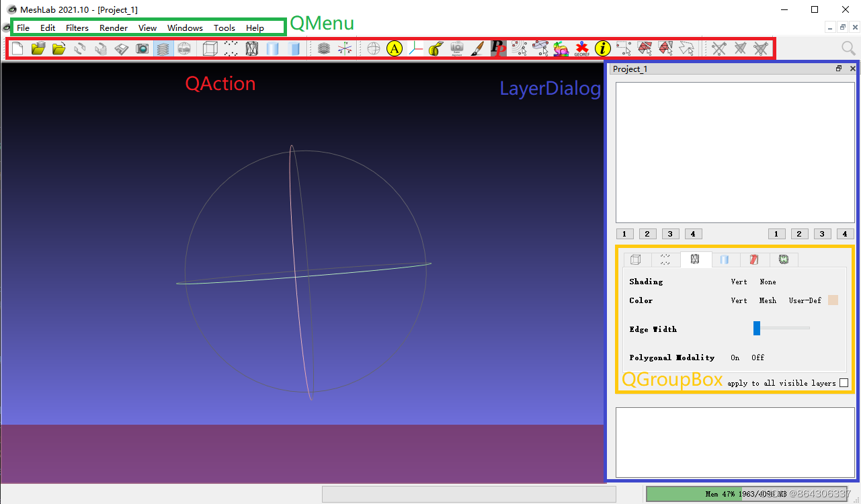Click the Edge Width slider handle
This screenshot has width=861, height=504.
[757, 328]
